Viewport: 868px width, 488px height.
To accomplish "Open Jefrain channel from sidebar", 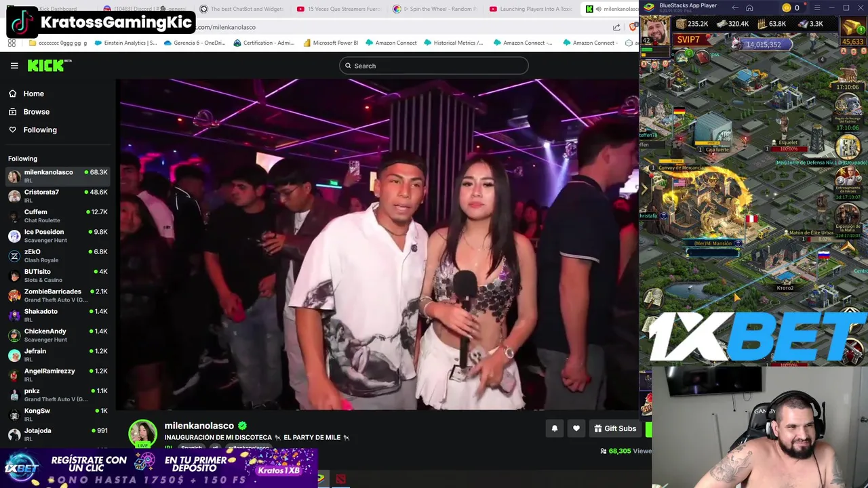I will point(58,354).
